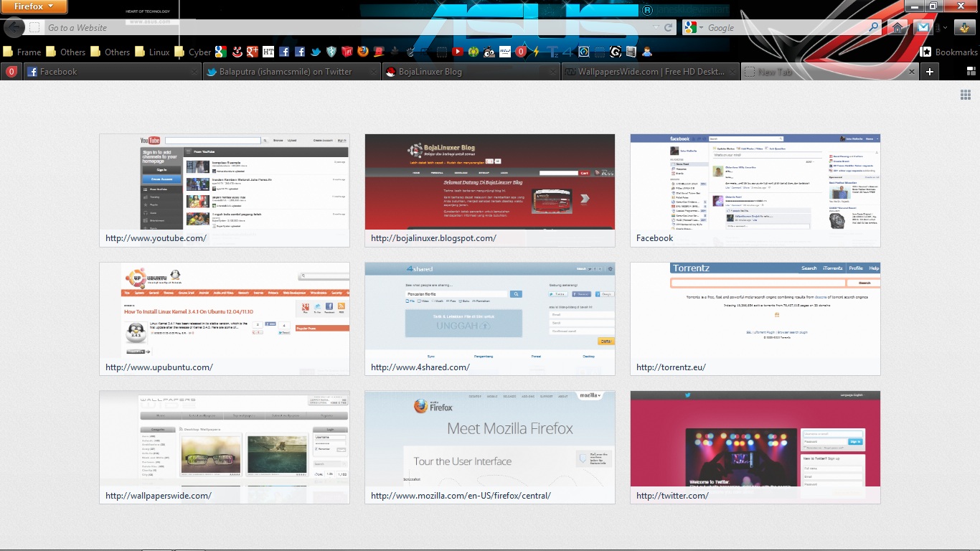The height and width of the screenshot is (551, 980).
Task: Open the torrentz.eu thumbnail tile
Action: coord(755,319)
